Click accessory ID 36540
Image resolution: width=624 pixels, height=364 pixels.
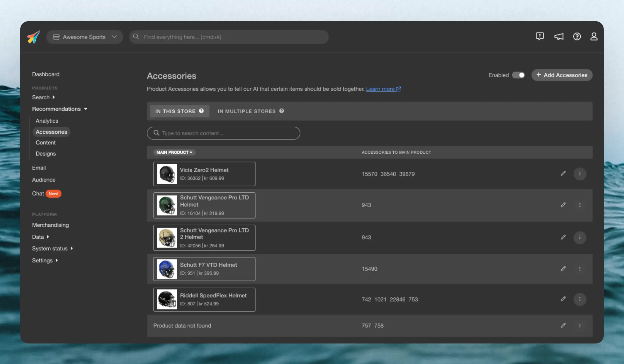click(388, 174)
